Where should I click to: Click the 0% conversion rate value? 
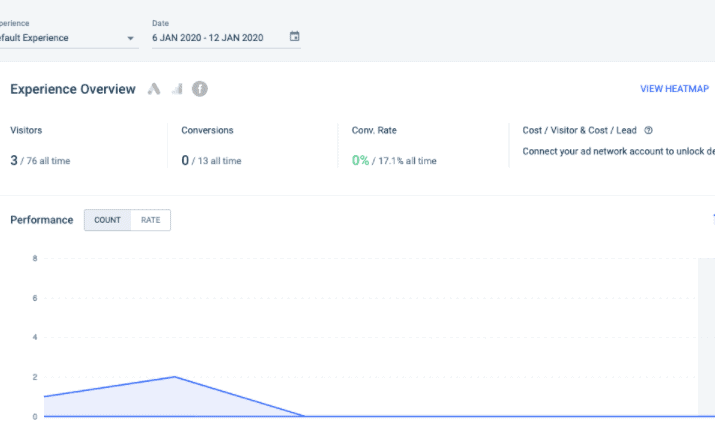360,160
